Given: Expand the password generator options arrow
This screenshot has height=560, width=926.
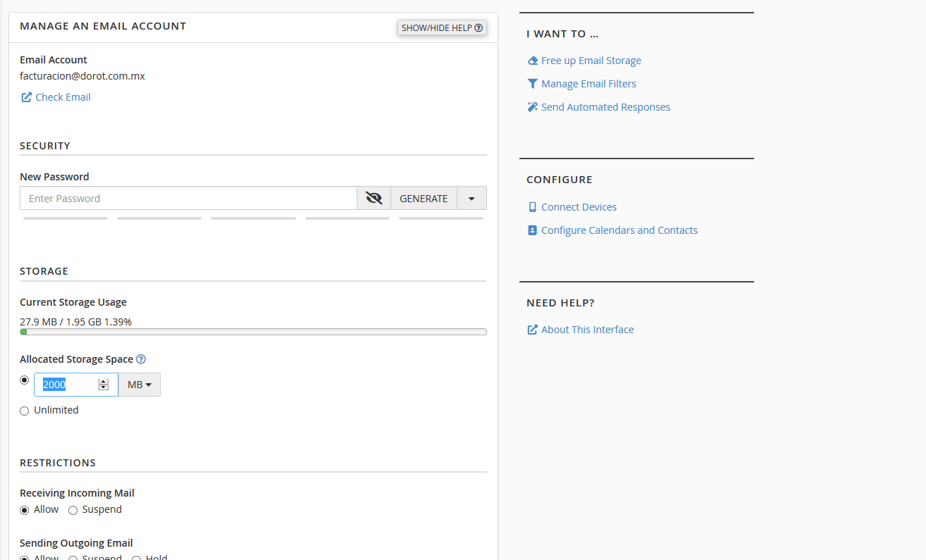Looking at the screenshot, I should click(471, 199).
